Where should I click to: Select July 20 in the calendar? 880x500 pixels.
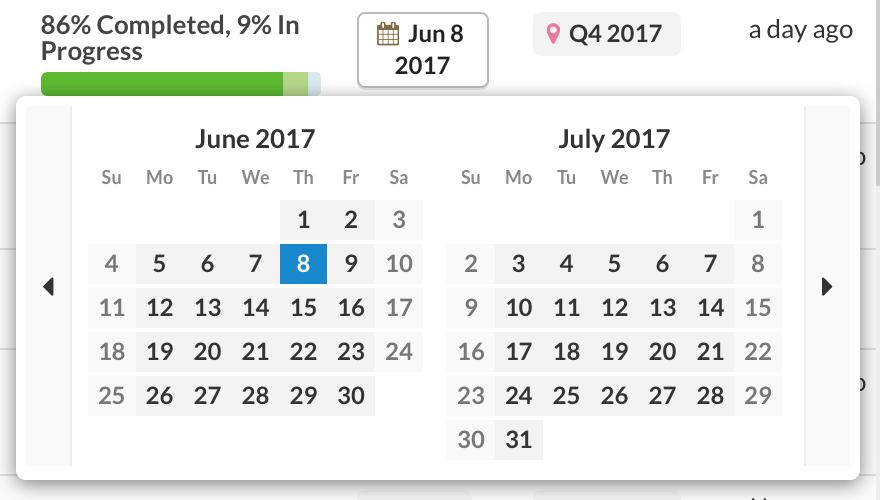tap(662, 352)
